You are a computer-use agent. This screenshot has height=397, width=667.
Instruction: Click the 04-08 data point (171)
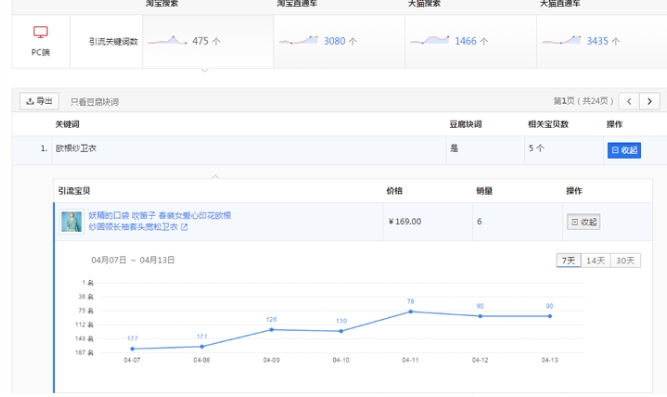coord(202,347)
